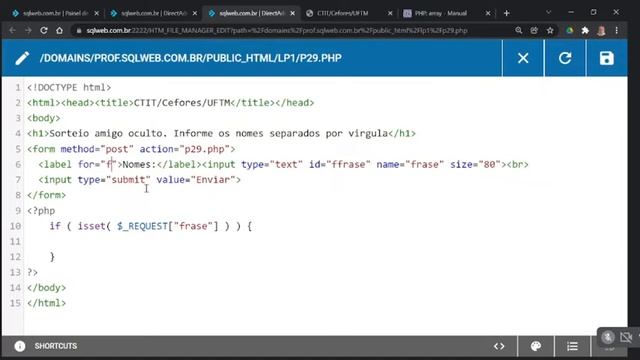Click the name="frase" attribute on line 6
Screen dimensions: 640x360
click(x=410, y=164)
